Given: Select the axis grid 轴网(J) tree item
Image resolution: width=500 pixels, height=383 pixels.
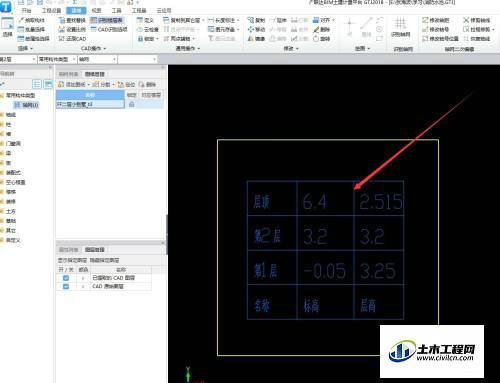Looking at the screenshot, I should [27, 105].
